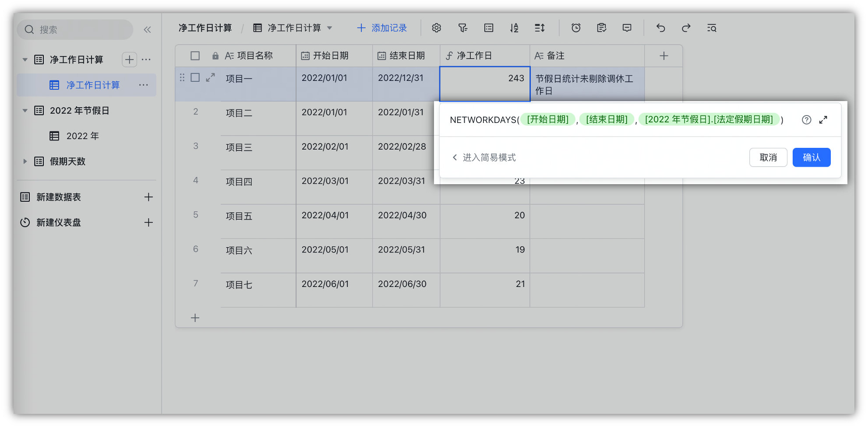Collapse the sidebar with the double chevron

147,29
